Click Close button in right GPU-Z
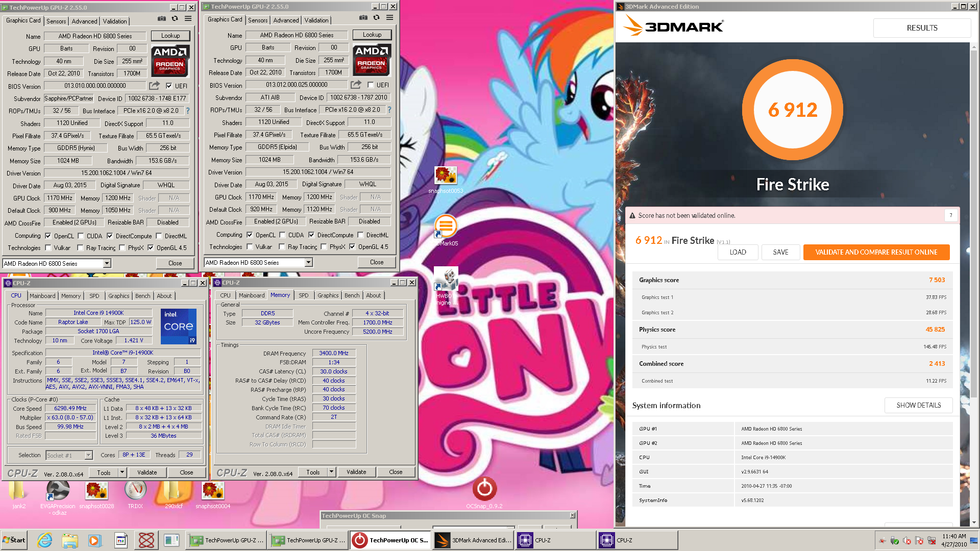This screenshot has width=980, height=551. click(x=377, y=262)
